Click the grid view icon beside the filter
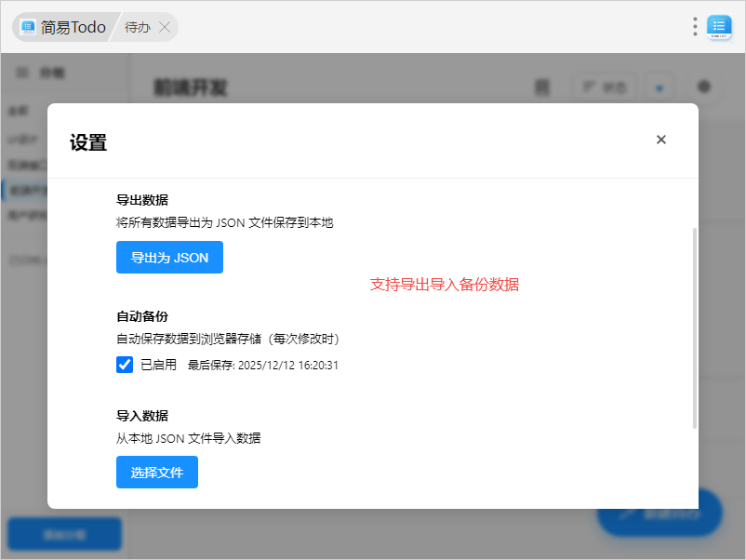 tap(542, 87)
